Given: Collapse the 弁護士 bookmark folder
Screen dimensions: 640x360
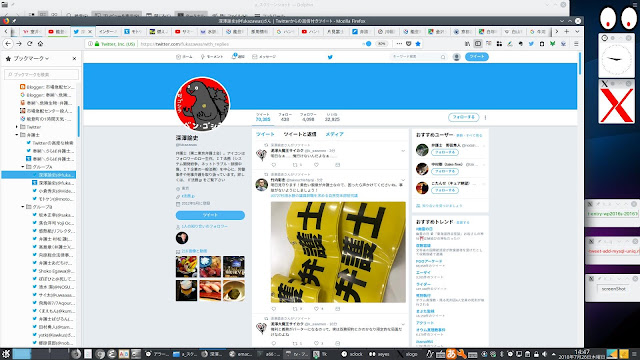Looking at the screenshot, I should pos(17,135).
